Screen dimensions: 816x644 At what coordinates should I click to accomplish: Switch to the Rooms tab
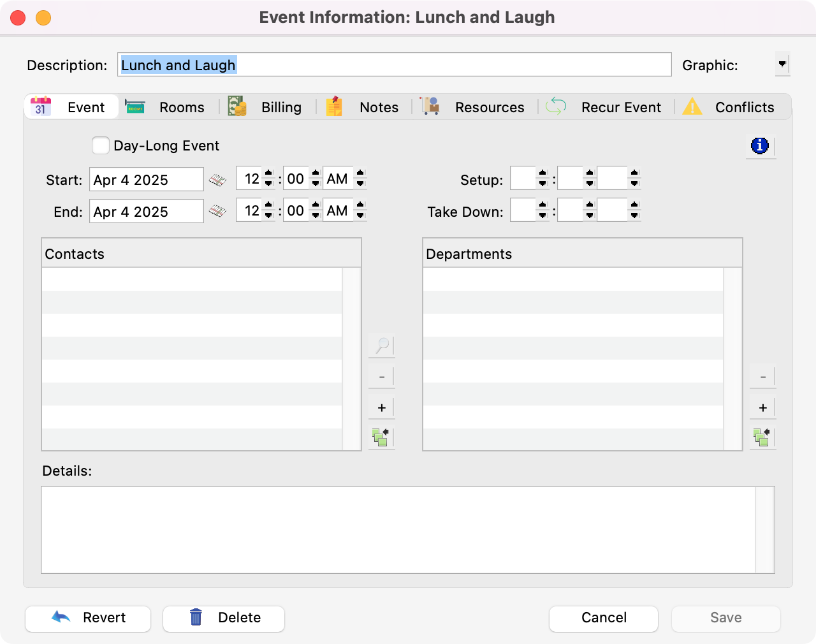(167, 107)
